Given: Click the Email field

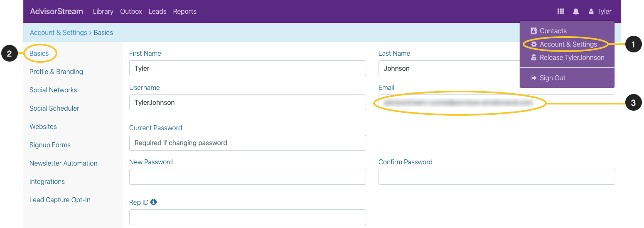Looking at the screenshot, I should (x=497, y=102).
